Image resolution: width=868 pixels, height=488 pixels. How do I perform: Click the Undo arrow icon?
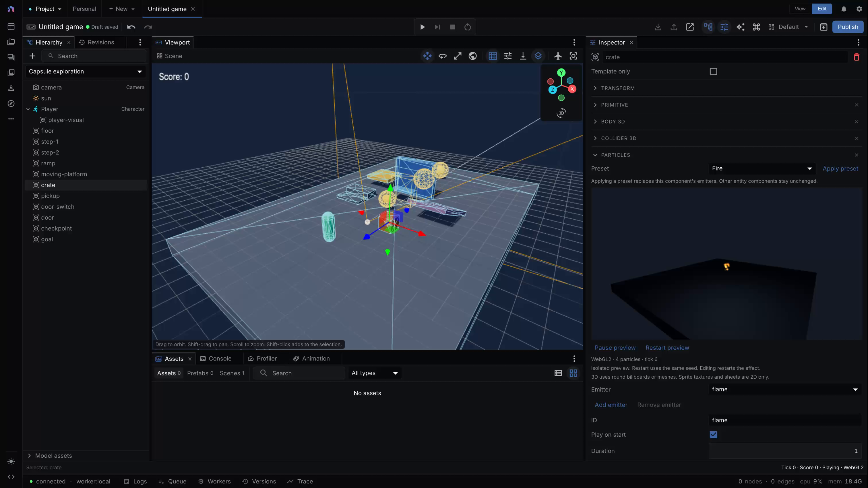click(131, 27)
